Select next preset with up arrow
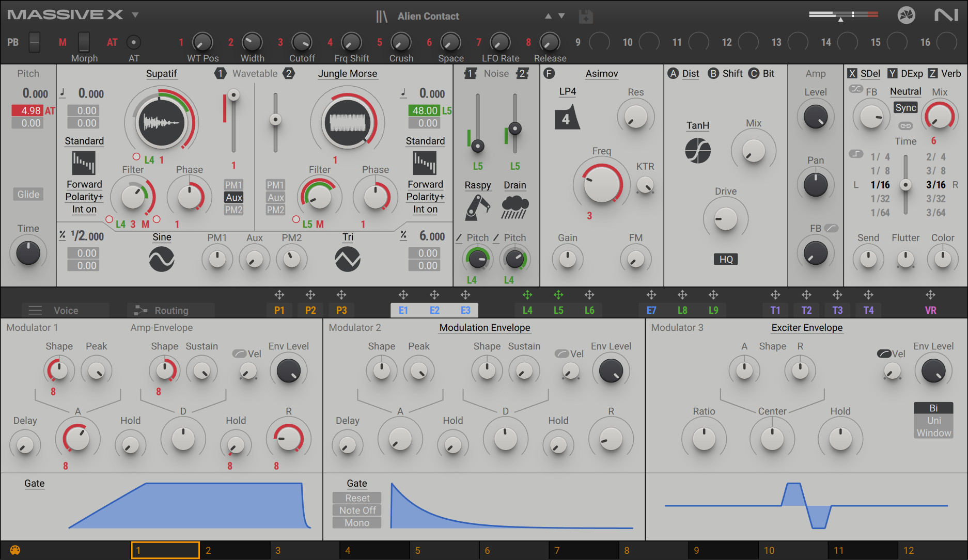The image size is (968, 560). (548, 16)
